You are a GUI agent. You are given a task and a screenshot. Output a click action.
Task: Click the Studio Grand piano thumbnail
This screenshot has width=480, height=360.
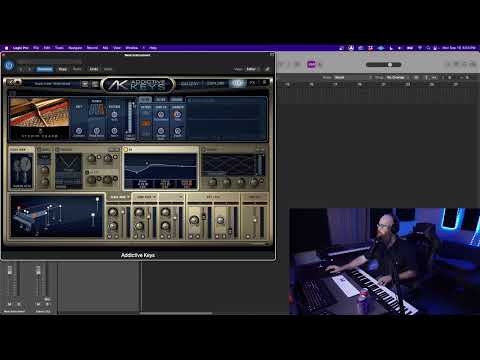pos(40,118)
